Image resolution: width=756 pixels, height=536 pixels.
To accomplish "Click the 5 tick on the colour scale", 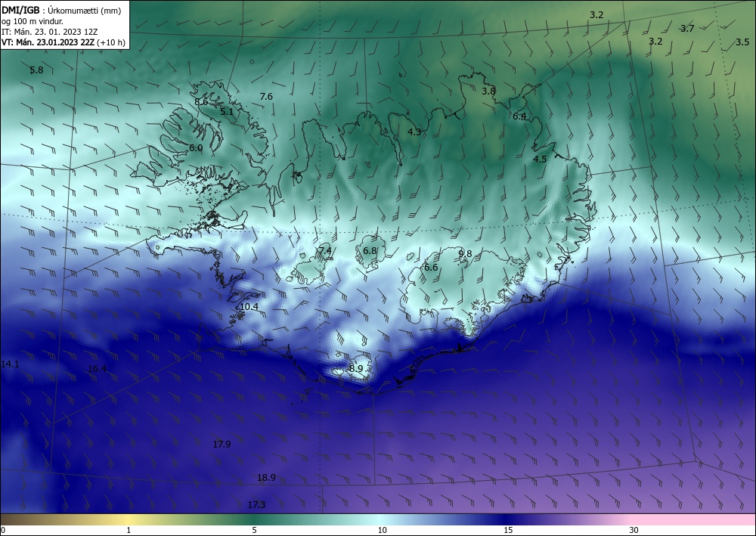I will point(254,530).
